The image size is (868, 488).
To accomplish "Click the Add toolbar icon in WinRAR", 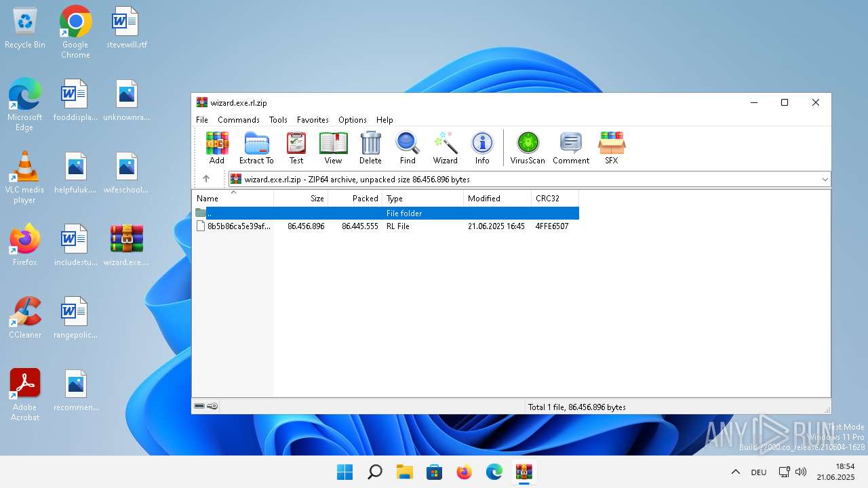I will [x=217, y=148].
